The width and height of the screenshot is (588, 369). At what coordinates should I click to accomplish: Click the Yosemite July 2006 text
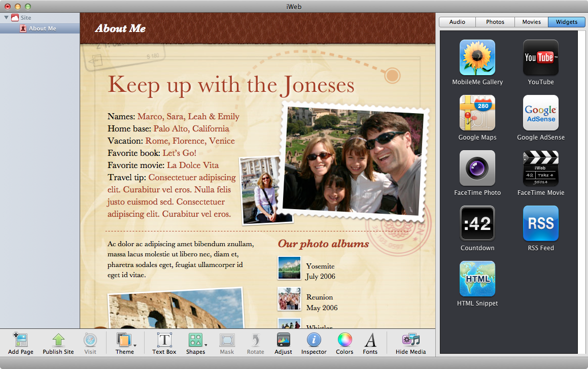click(321, 271)
